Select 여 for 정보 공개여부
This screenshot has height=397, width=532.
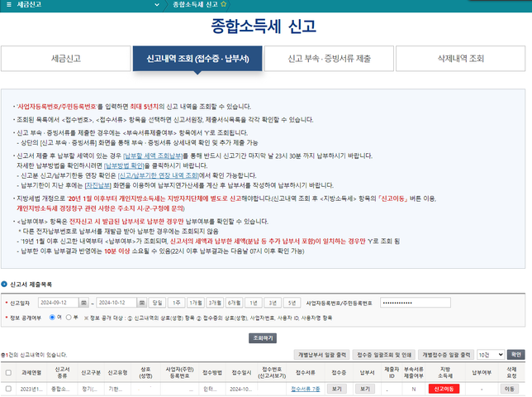(x=50, y=316)
